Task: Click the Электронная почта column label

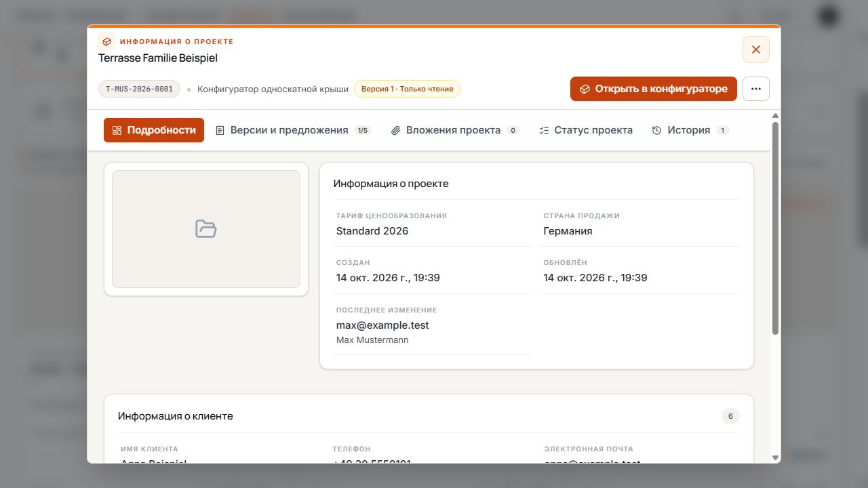Action: coord(589,449)
